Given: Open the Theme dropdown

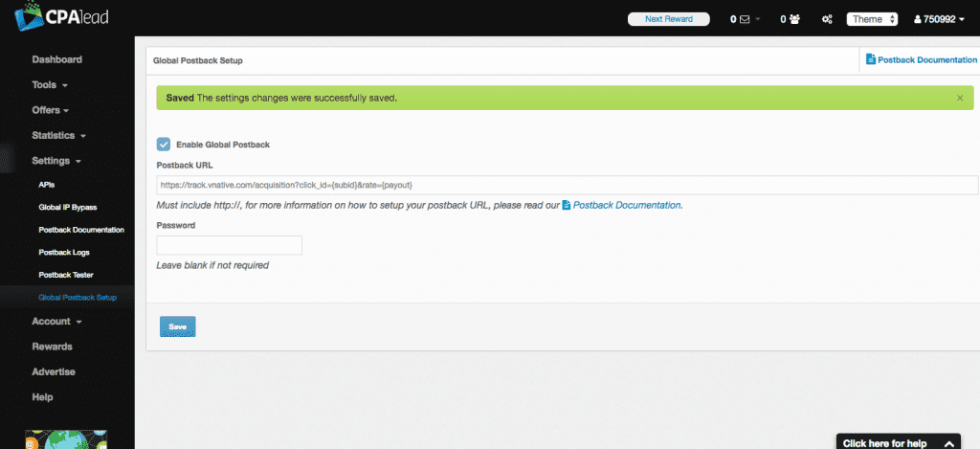Looking at the screenshot, I should coord(872,19).
